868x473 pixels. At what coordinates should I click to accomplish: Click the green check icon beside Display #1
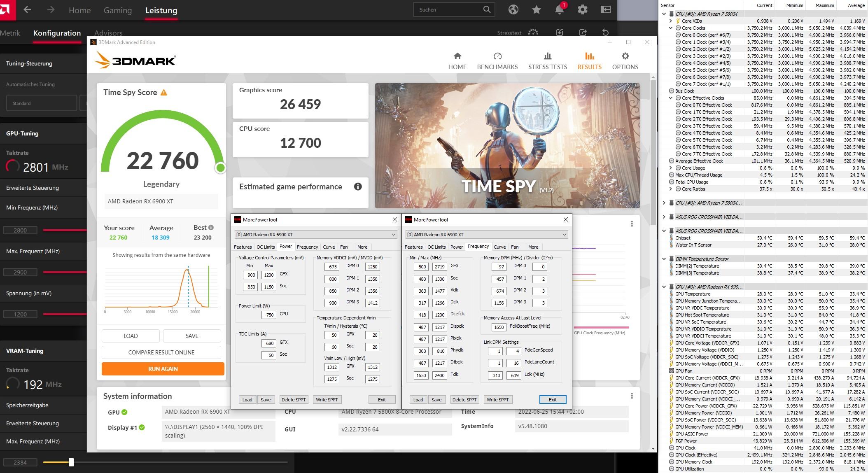(142, 427)
